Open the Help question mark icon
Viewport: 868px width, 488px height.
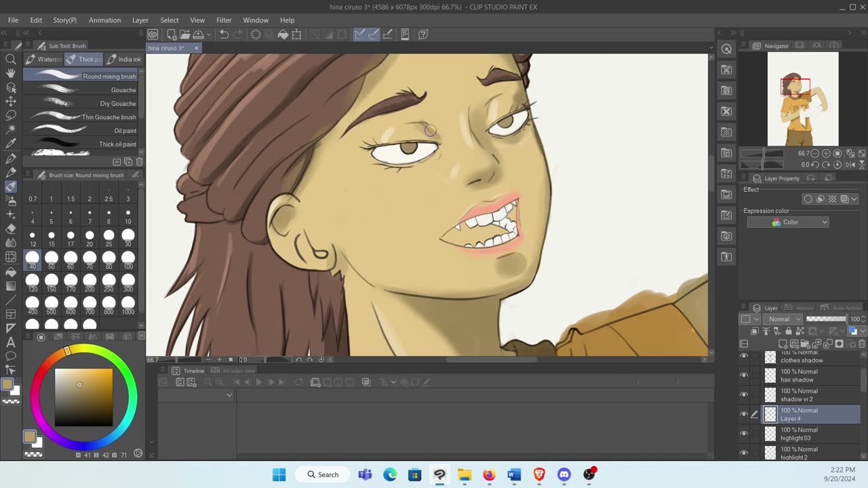tap(423, 34)
